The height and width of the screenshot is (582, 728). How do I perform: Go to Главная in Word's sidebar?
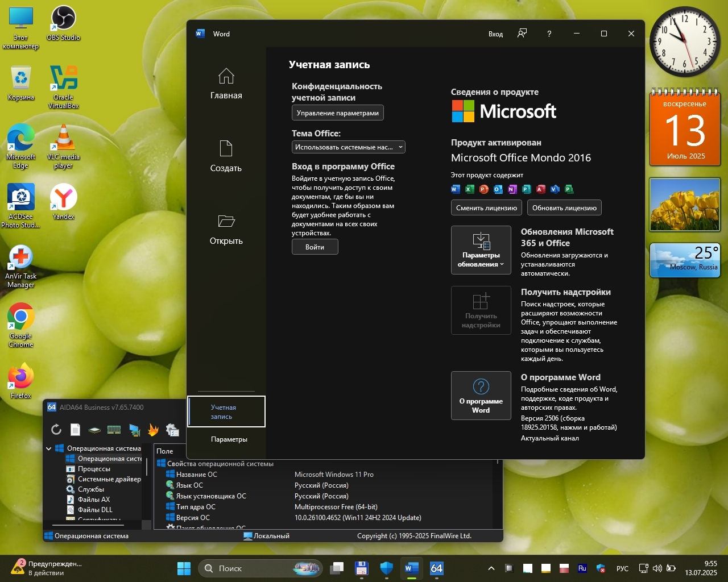point(226,84)
